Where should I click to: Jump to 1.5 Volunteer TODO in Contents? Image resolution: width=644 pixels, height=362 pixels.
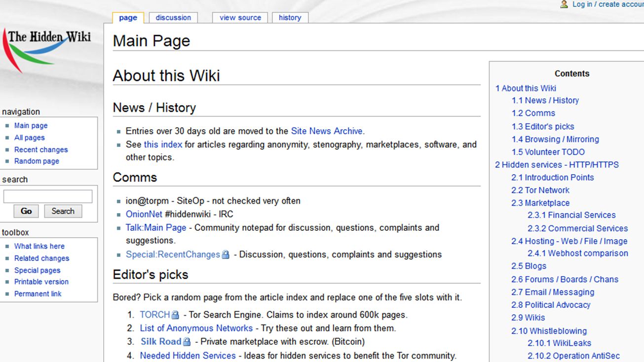[548, 152]
